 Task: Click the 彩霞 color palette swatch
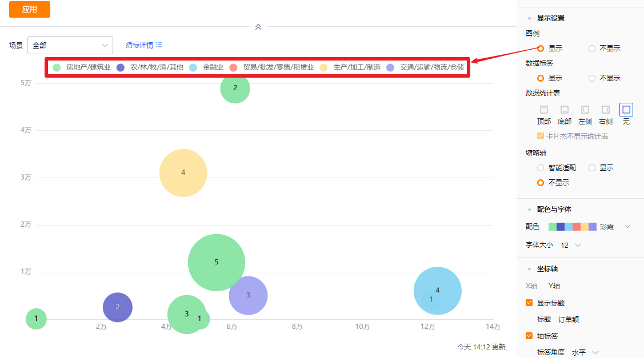pyautogui.click(x=573, y=227)
